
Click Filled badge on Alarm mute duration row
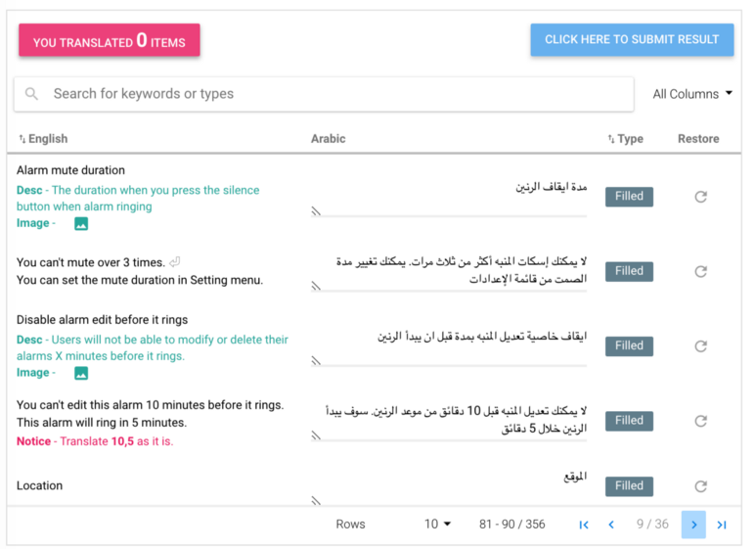point(629,197)
